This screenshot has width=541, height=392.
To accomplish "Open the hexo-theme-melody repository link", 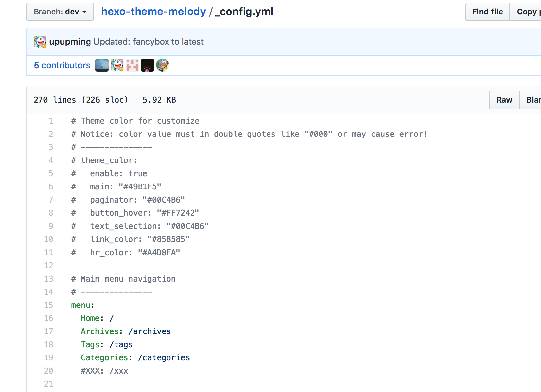I will [153, 12].
